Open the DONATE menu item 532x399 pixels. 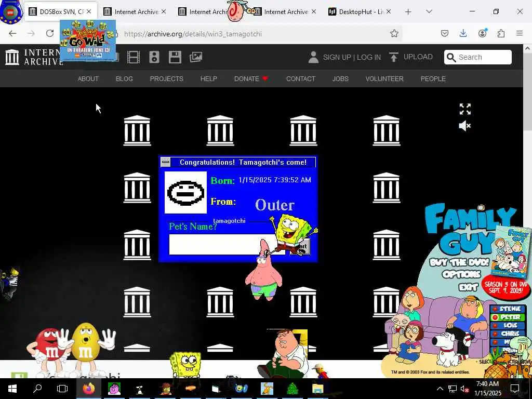pos(251,79)
